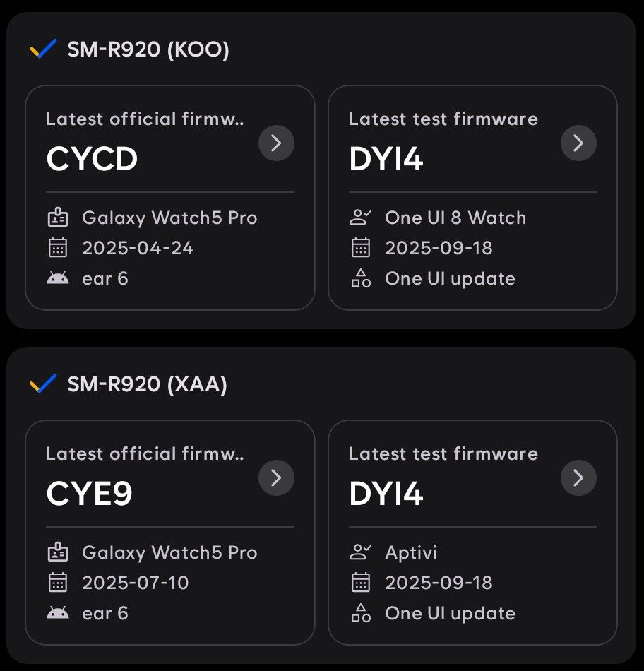The width and height of the screenshot is (644, 671).
Task: Click device badge icon in KOO card
Action: coord(58,218)
